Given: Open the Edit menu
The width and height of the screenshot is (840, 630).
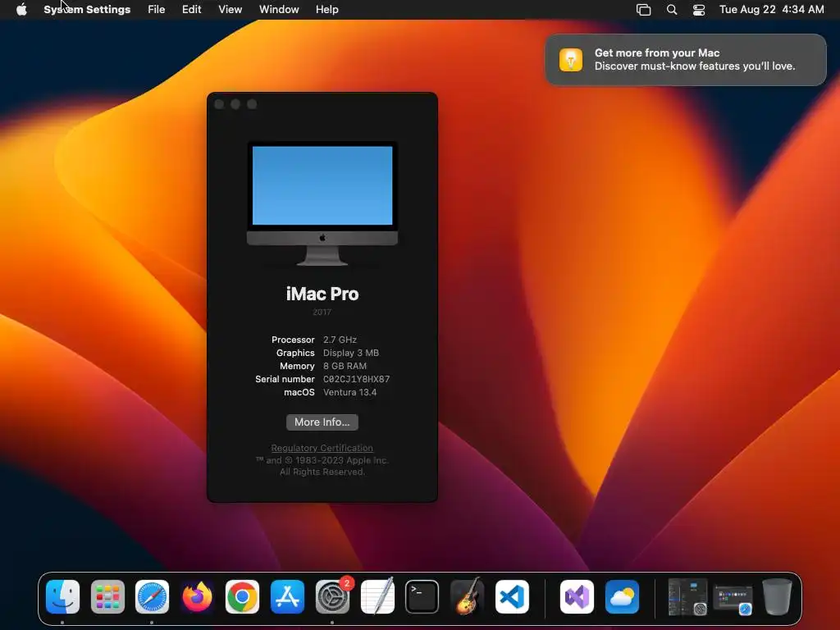Looking at the screenshot, I should (191, 10).
